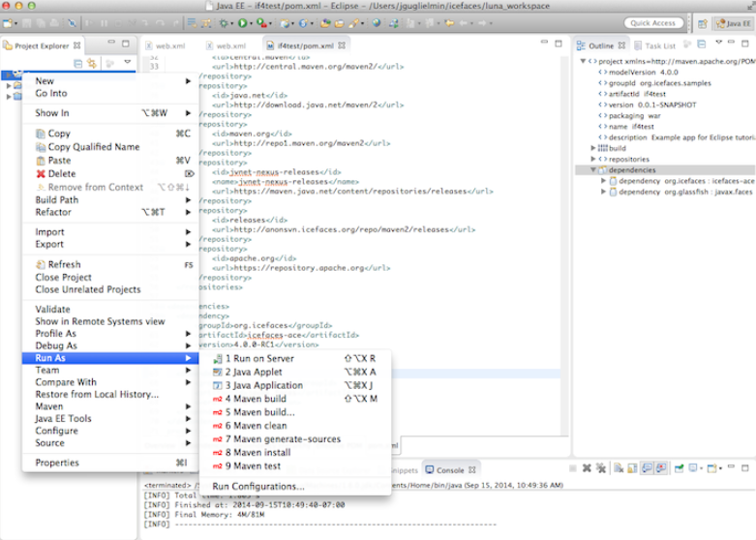Toggle Link with Editor in Project Explorer
This screenshot has width=756, height=540.
92,63
